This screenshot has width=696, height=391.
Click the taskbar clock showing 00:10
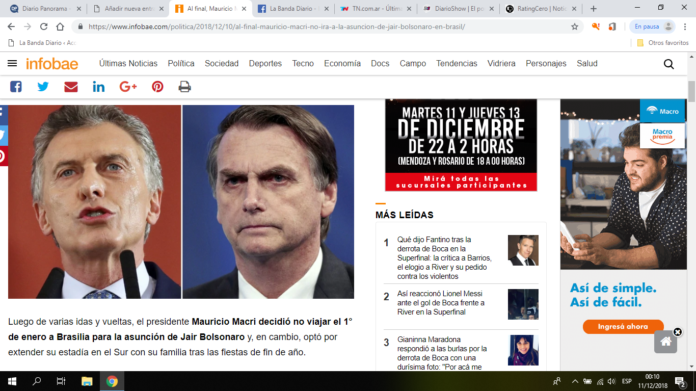[652, 381]
